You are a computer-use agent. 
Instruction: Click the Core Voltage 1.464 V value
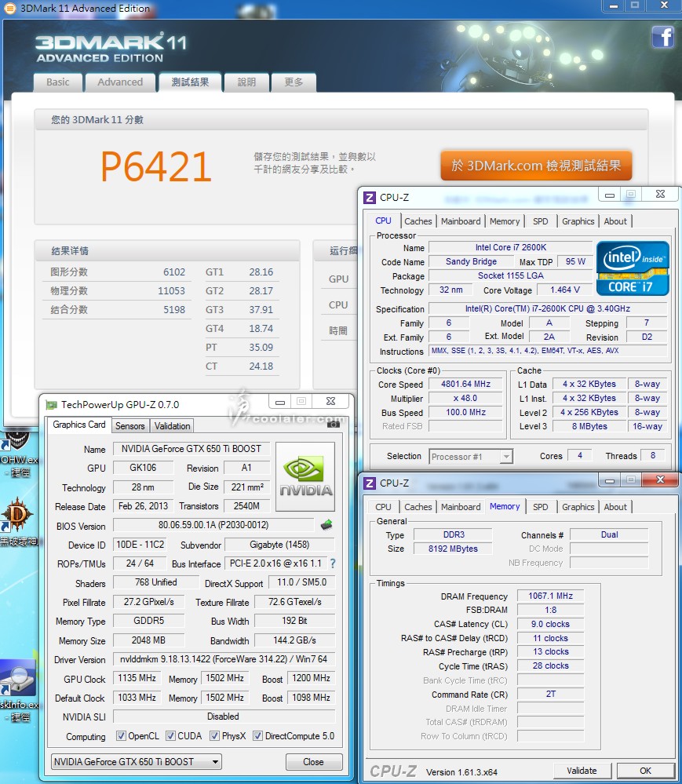[565, 290]
